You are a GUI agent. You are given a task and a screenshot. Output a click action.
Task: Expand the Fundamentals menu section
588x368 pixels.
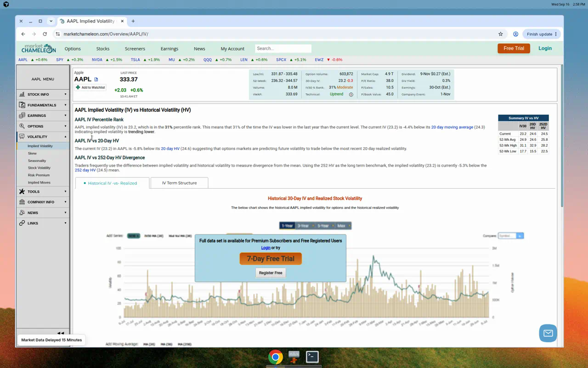point(43,105)
